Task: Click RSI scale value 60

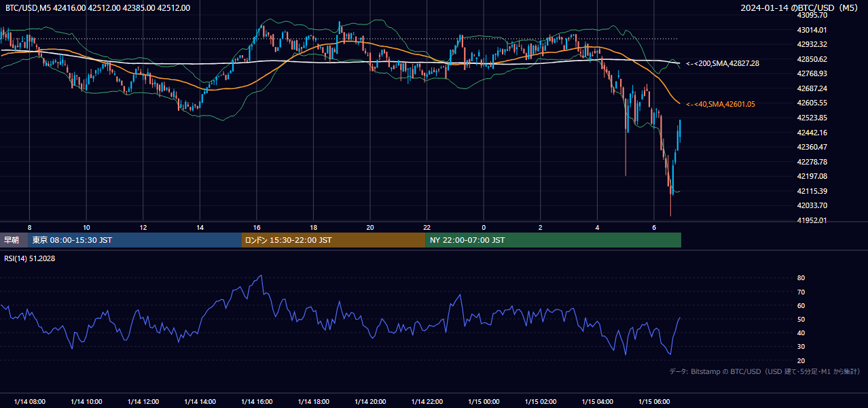Action: tap(801, 305)
